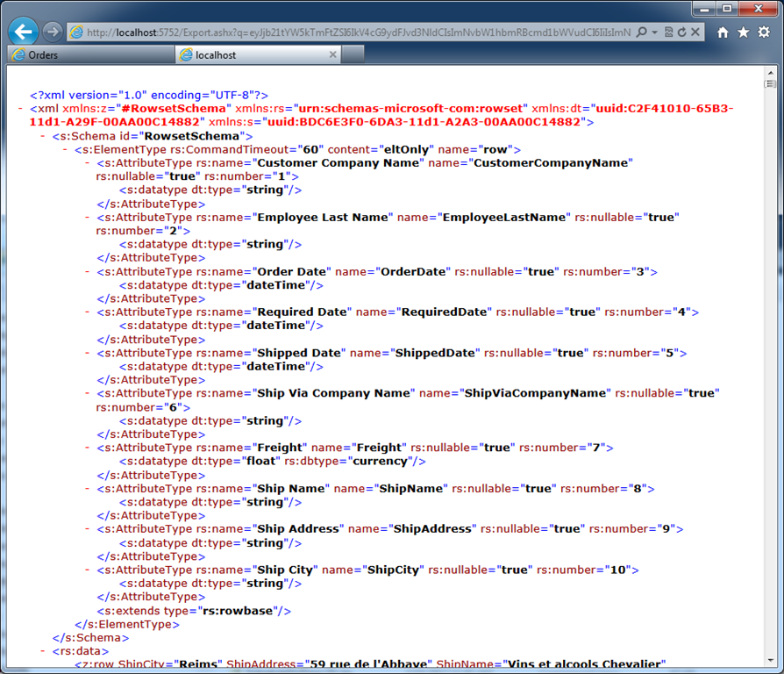Viewport: 784px width, 674px height.
Task: Open the Tools gear menu
Action: 764,32
